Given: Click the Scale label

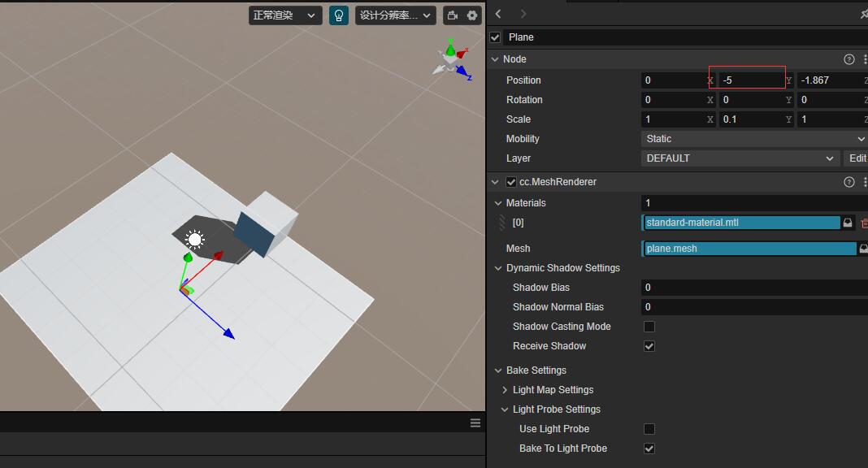Looking at the screenshot, I should tap(519, 119).
